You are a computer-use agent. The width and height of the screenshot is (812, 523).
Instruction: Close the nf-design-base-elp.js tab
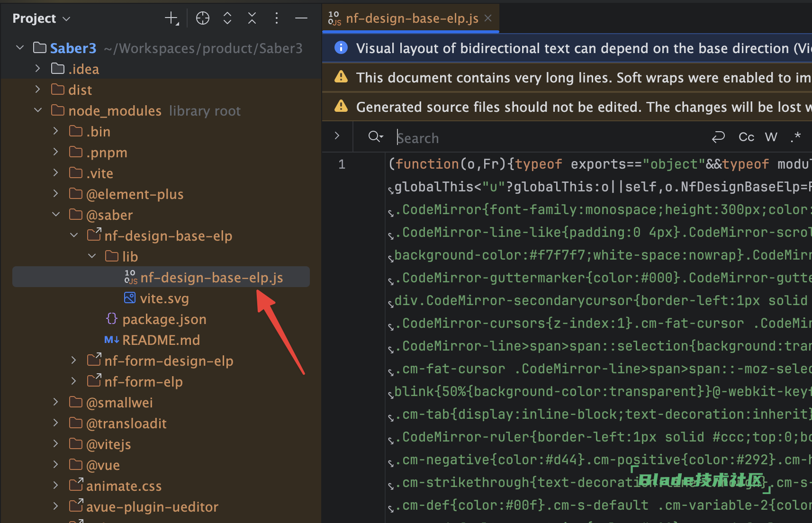[488, 18]
